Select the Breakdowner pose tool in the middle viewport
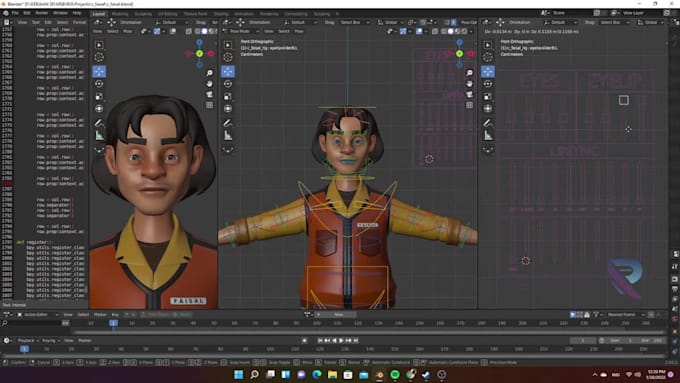The height and width of the screenshot is (383, 680). pos(228,150)
